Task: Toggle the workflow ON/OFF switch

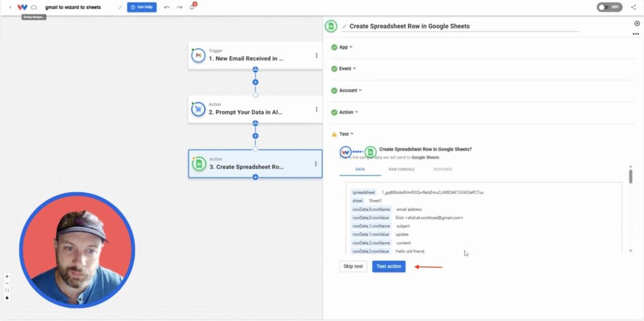Action: [x=609, y=8]
